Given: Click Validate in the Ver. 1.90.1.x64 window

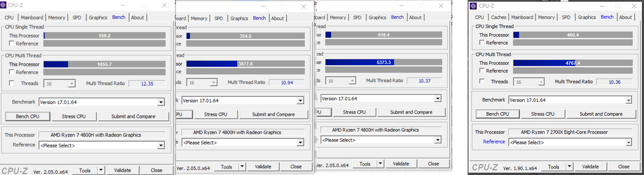Looking at the screenshot, I should (x=590, y=167).
